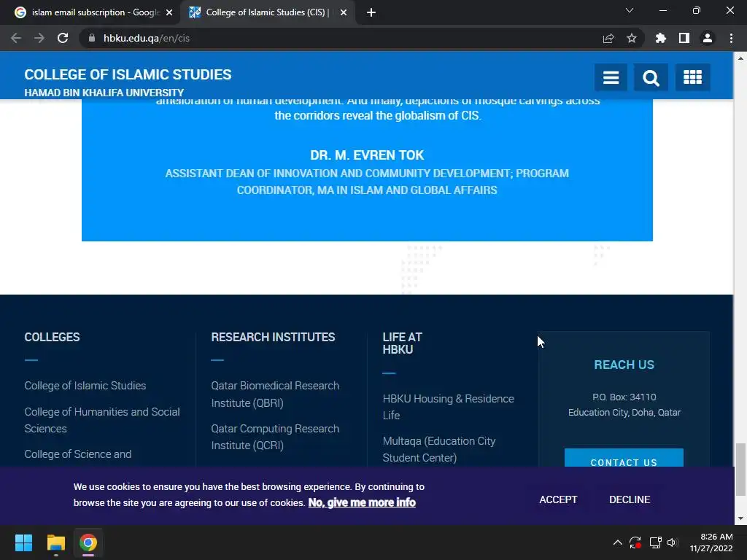The height and width of the screenshot is (560, 747).
Task: Click the 'REACH US' heading
Action: pos(624,365)
